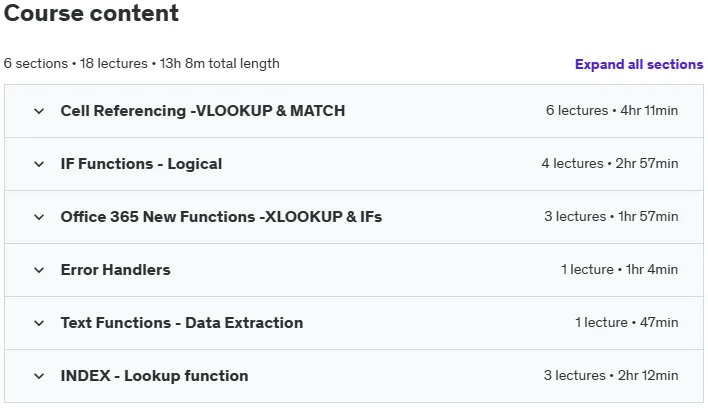Select the Text Functions - Data Extraction title
This screenshot has height=408, width=708.
point(182,323)
